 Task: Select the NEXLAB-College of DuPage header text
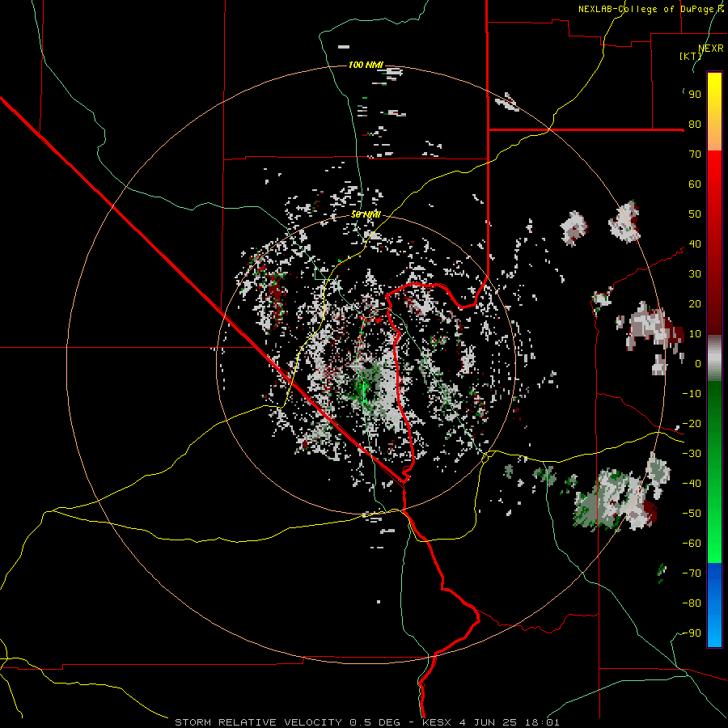click(x=651, y=9)
